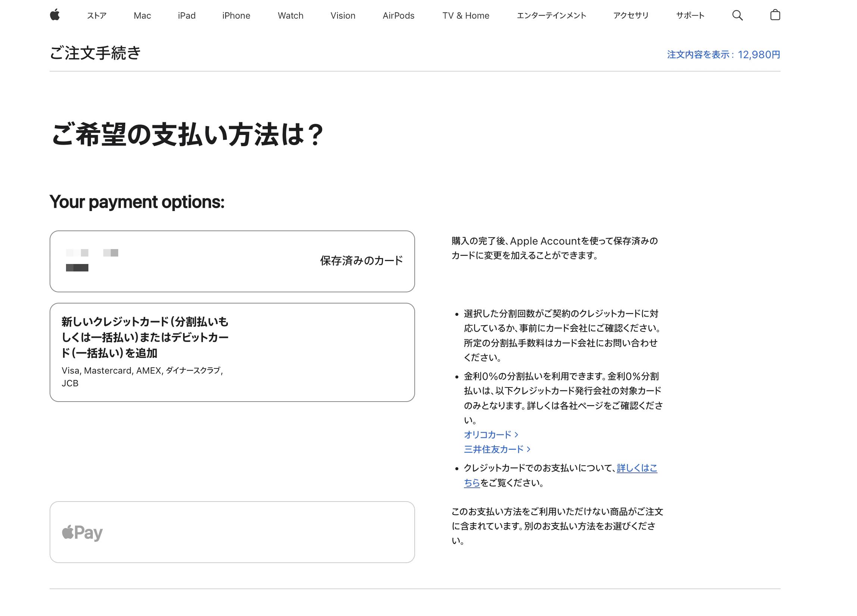Open the オリコカード link
The width and height of the screenshot is (857, 616).
coord(491,435)
